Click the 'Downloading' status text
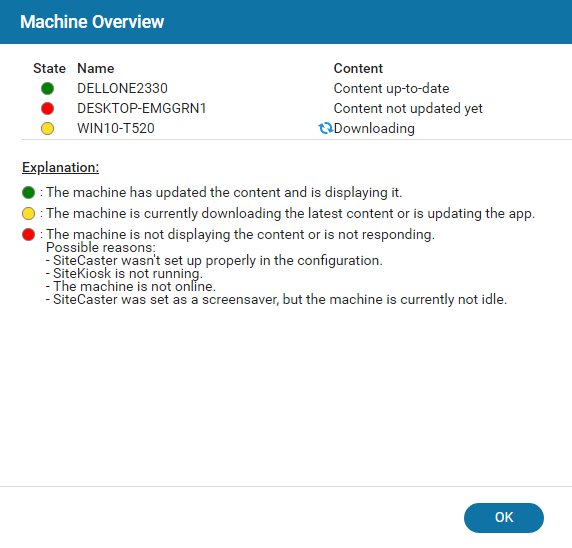 click(374, 128)
